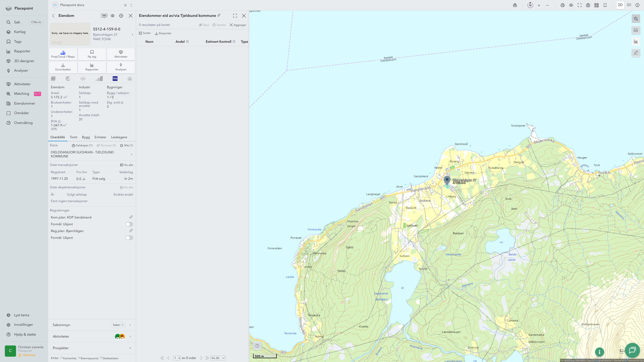This screenshot has height=362, width=644.
Task: Reset map north with compass
Action: pos(530,5)
